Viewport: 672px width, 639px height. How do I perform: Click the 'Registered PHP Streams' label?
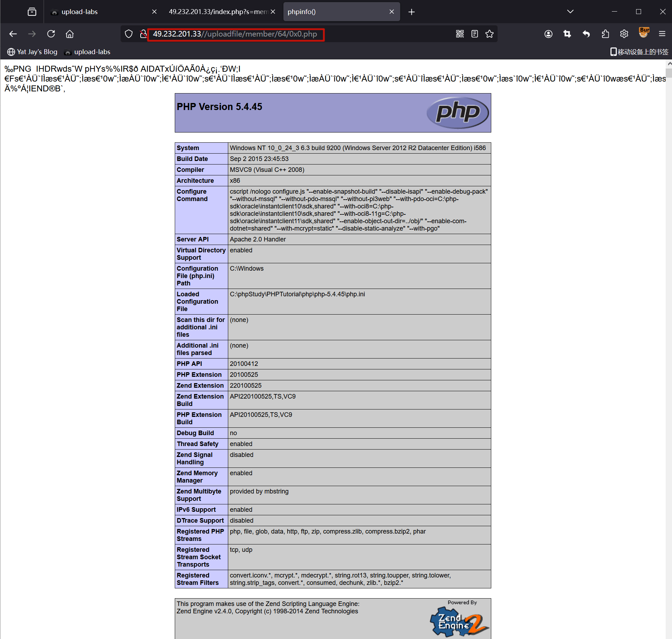tap(200, 535)
